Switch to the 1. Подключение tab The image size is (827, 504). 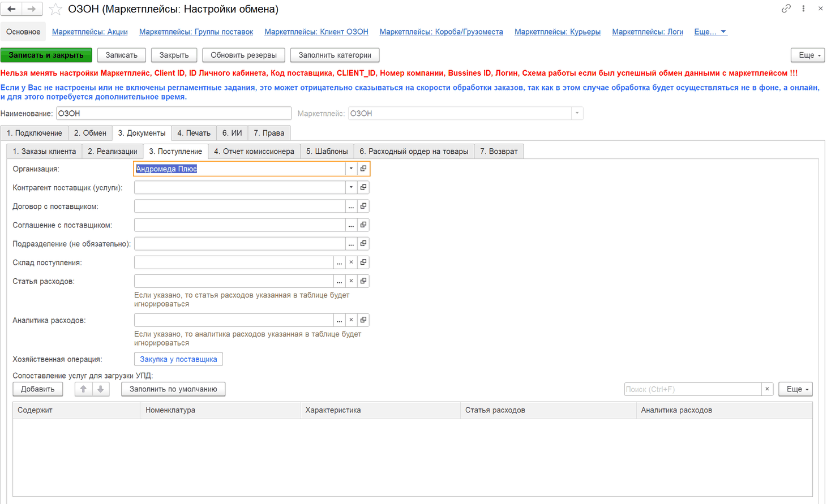pos(35,133)
